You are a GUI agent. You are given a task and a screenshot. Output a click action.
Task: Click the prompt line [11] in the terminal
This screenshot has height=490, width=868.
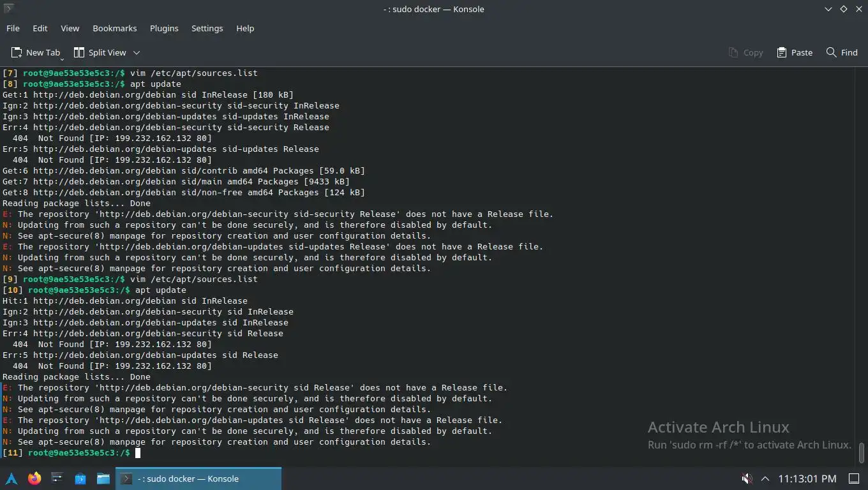pos(71,452)
